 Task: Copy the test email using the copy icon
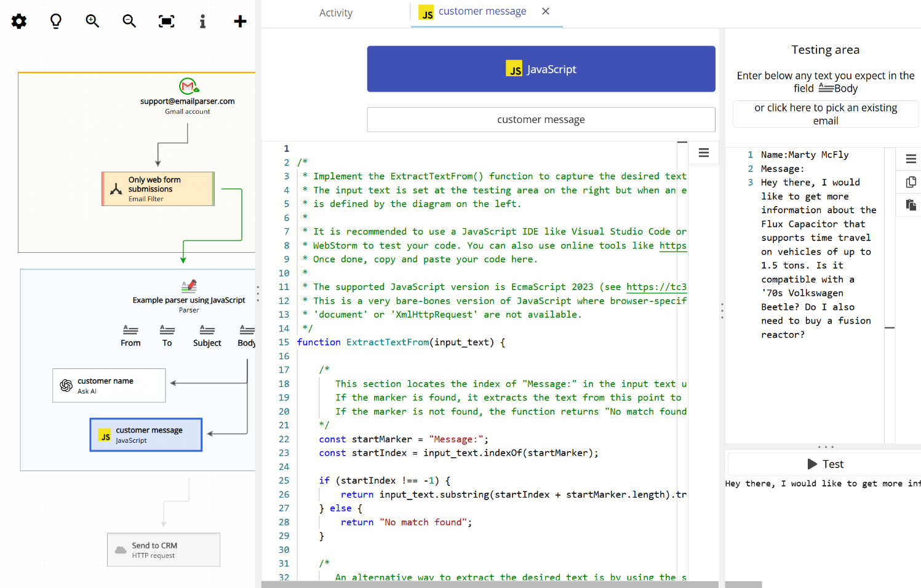pyautogui.click(x=910, y=181)
